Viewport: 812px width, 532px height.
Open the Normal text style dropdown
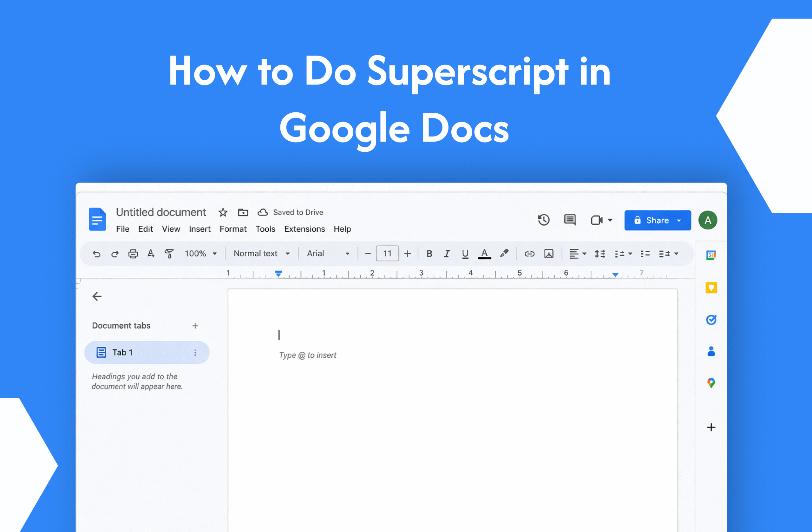(262, 254)
